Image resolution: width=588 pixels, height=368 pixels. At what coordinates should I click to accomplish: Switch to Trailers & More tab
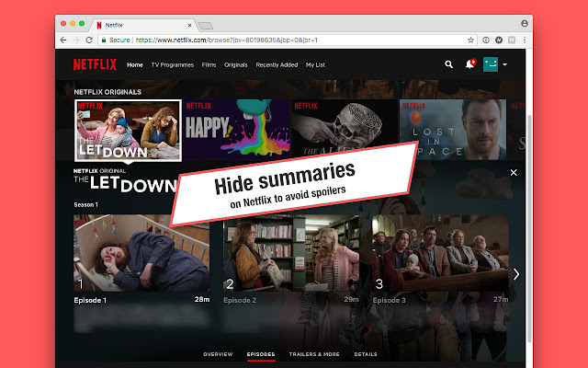314,354
